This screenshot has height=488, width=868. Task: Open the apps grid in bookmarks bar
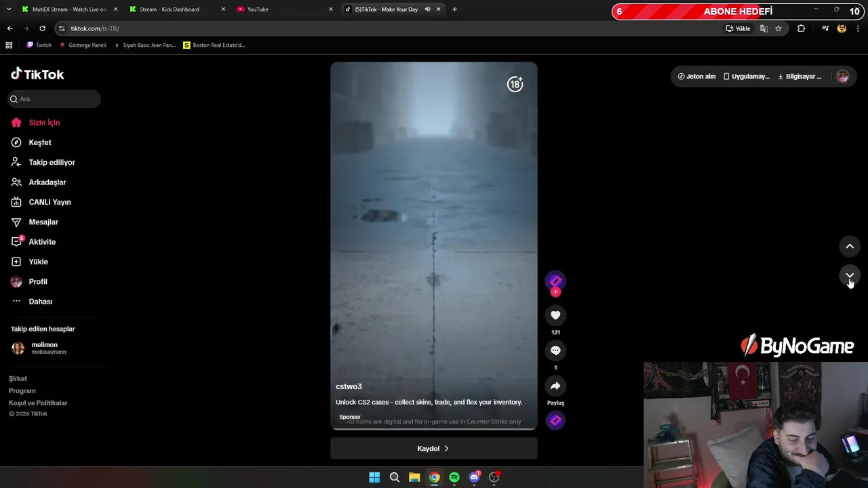(9, 45)
